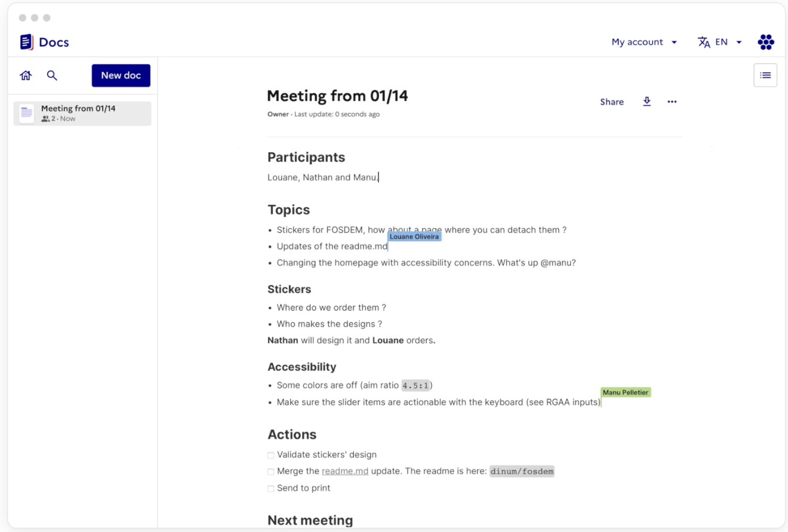Viewport: 788px width, 532px height.
Task: Open the readme.md link in Actions
Action: tap(345, 471)
